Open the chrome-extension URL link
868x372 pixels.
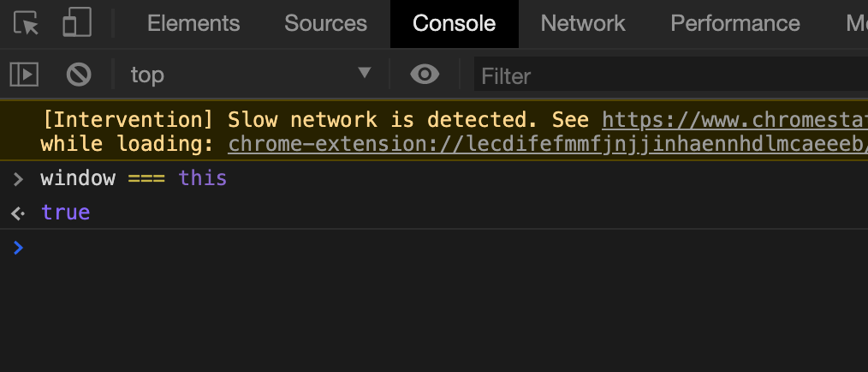[x=548, y=144]
